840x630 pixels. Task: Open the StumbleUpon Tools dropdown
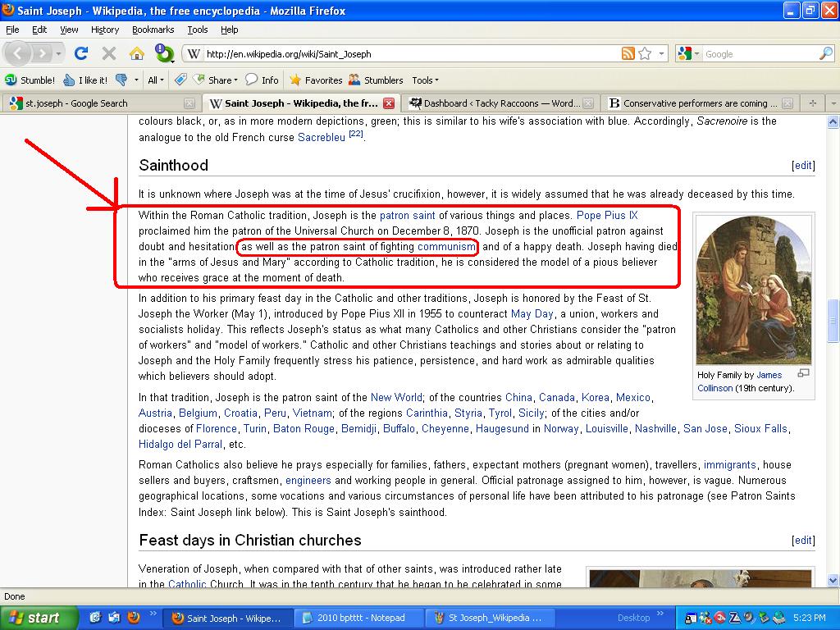pyautogui.click(x=425, y=80)
